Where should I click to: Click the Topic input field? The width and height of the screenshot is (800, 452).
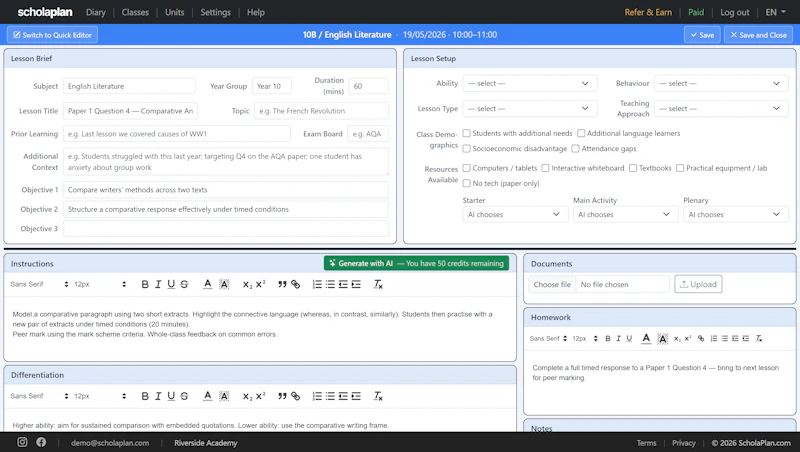[321, 111]
